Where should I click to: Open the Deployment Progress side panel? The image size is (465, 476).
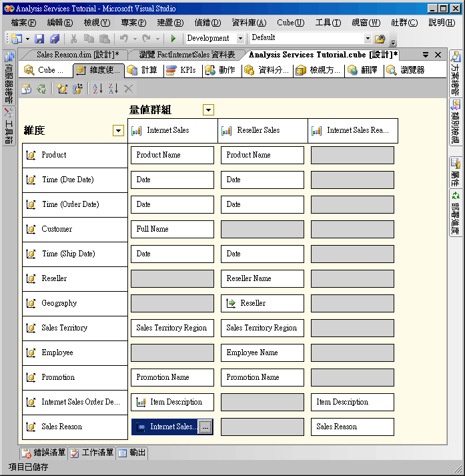(456, 212)
